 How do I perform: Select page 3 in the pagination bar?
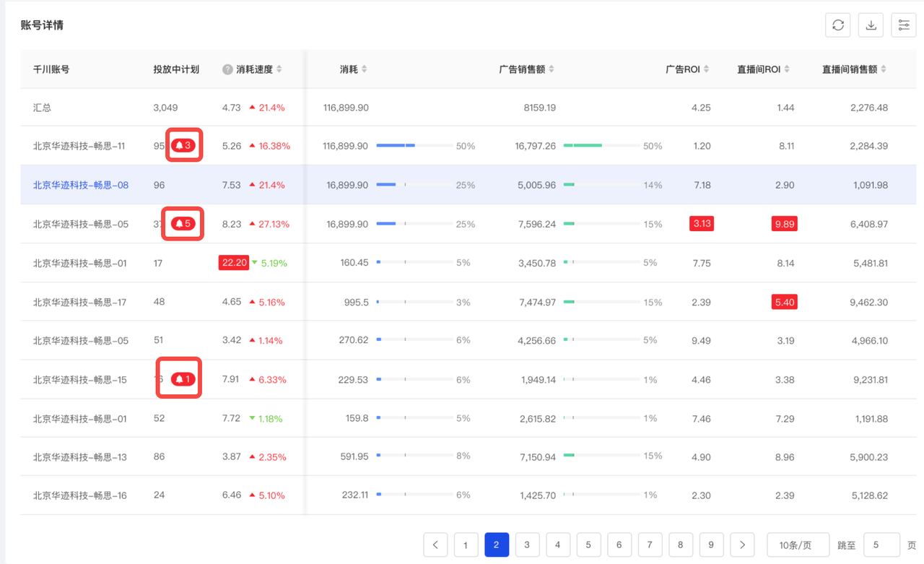pos(527,545)
